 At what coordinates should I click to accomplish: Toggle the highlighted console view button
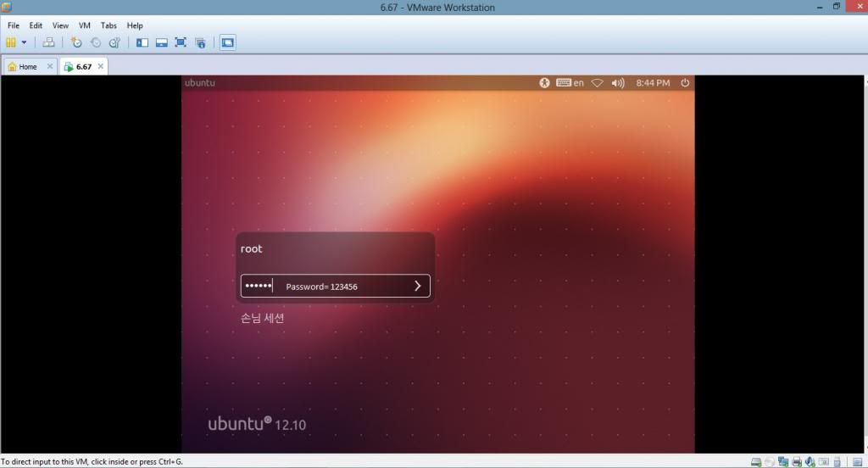[227, 42]
